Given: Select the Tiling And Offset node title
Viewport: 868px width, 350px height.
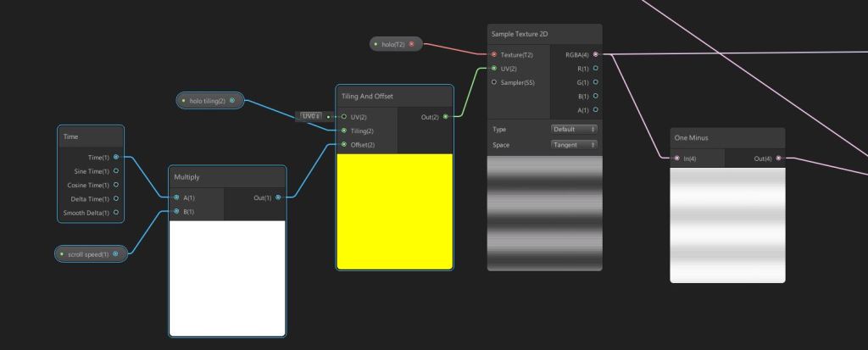Looking at the screenshot, I should (367, 96).
